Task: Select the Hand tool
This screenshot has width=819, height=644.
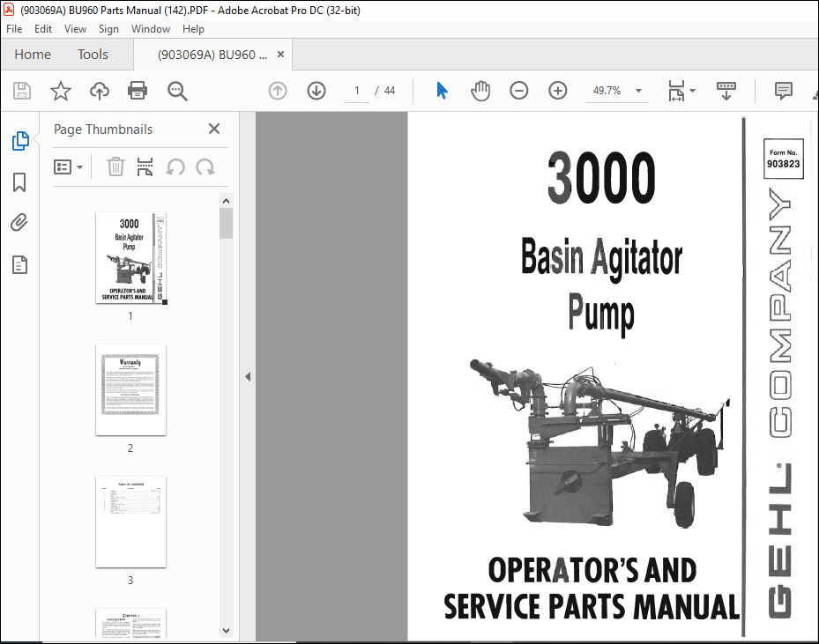Action: click(480, 91)
